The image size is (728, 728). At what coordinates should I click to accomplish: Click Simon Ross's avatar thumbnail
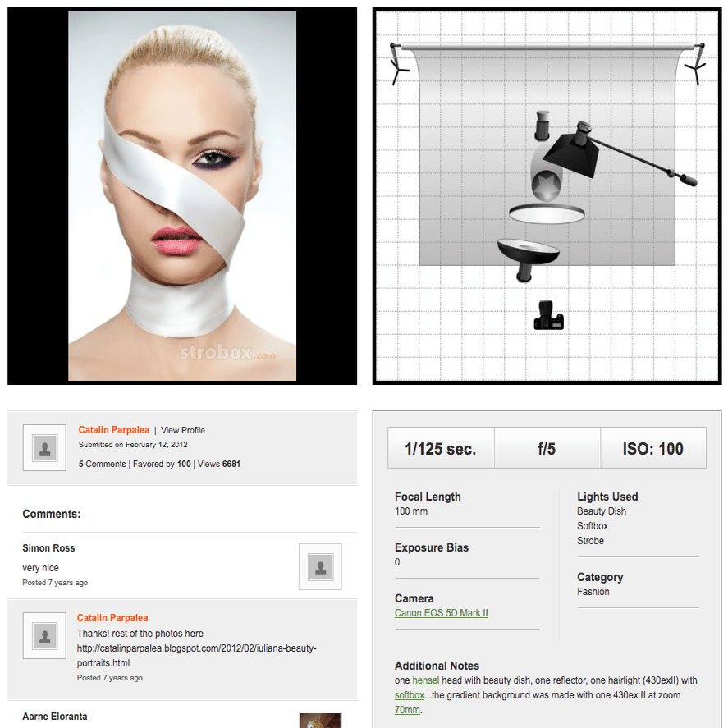click(x=320, y=566)
